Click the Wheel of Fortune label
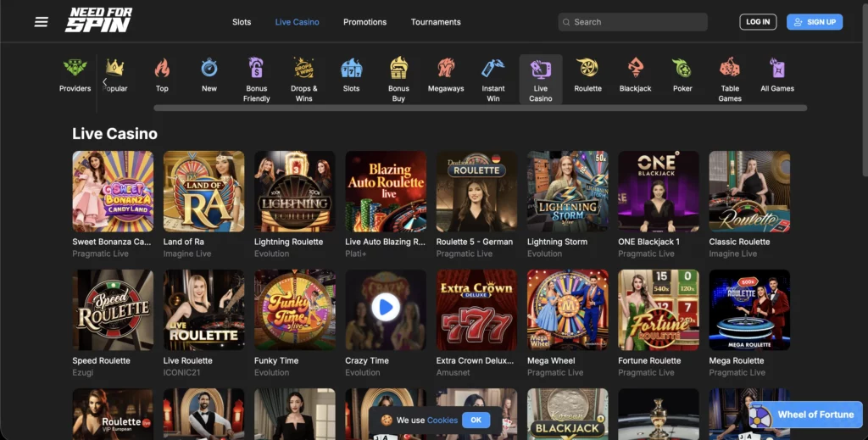 (815, 415)
